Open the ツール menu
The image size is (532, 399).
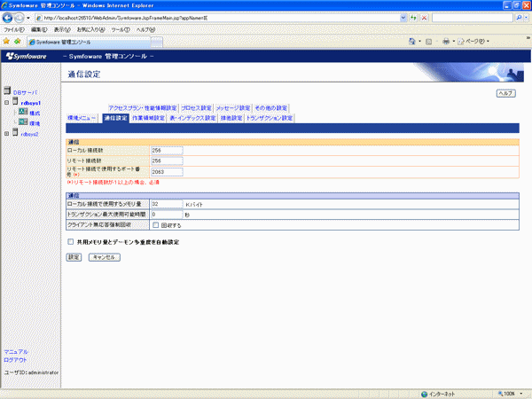[121, 29]
